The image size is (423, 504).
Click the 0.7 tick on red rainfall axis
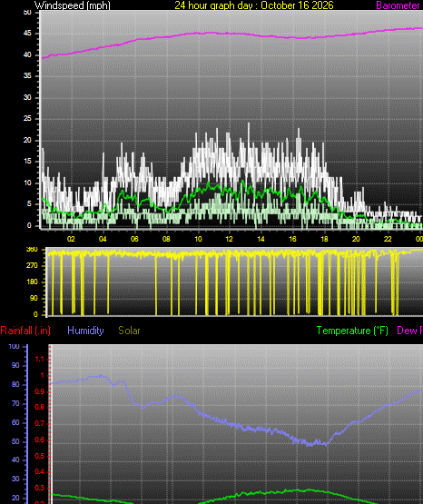[40, 424]
